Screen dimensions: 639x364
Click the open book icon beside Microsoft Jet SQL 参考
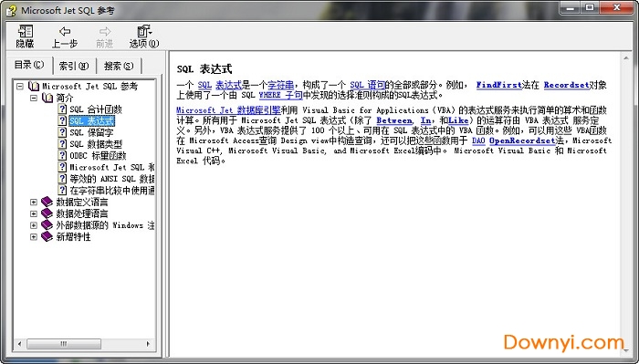(34, 87)
